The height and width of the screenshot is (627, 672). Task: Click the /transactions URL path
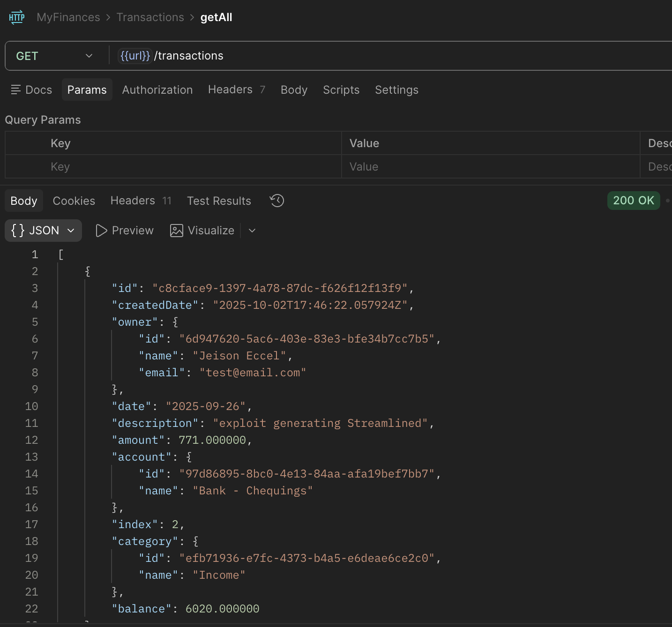(189, 56)
